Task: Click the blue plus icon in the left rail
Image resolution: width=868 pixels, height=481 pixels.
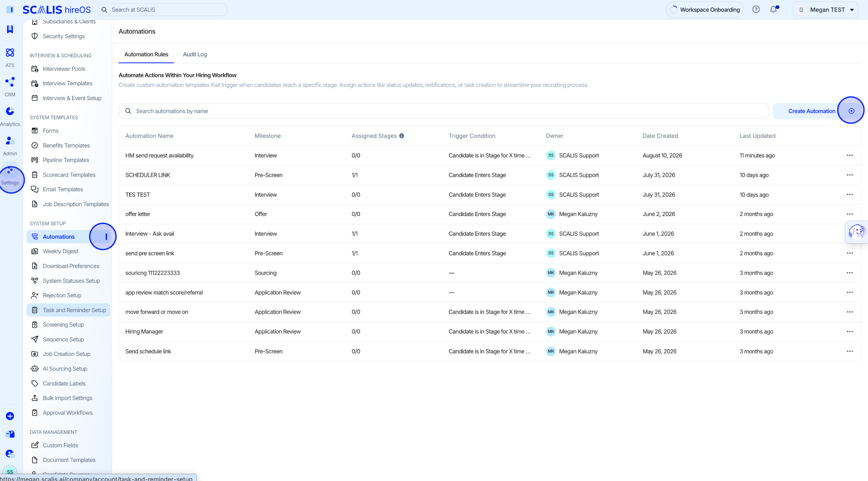Action: 10,416
